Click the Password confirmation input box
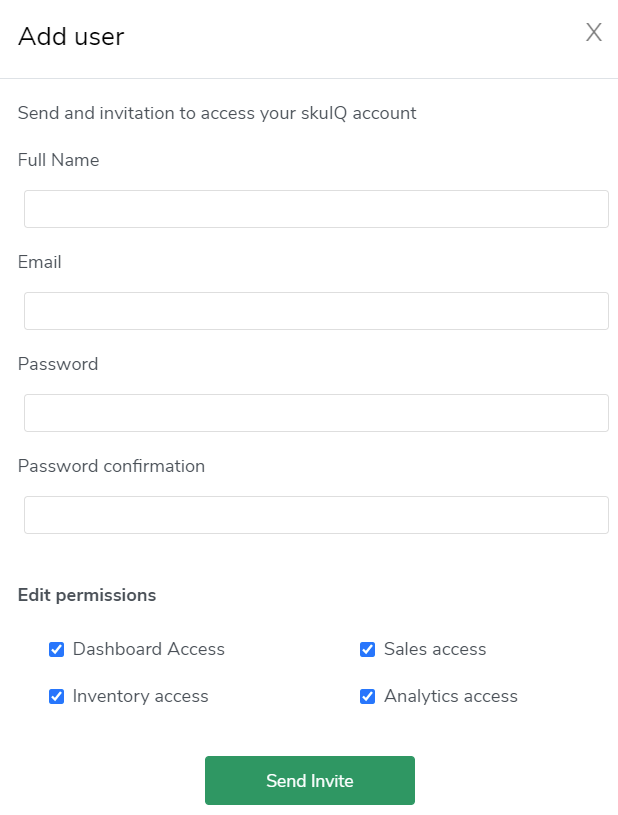The height and width of the screenshot is (815, 618). click(x=316, y=515)
